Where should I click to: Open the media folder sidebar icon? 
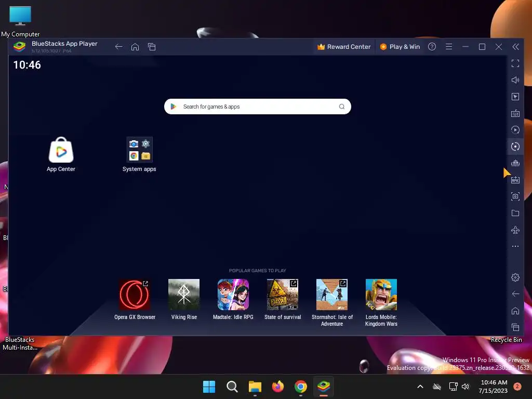(x=515, y=213)
